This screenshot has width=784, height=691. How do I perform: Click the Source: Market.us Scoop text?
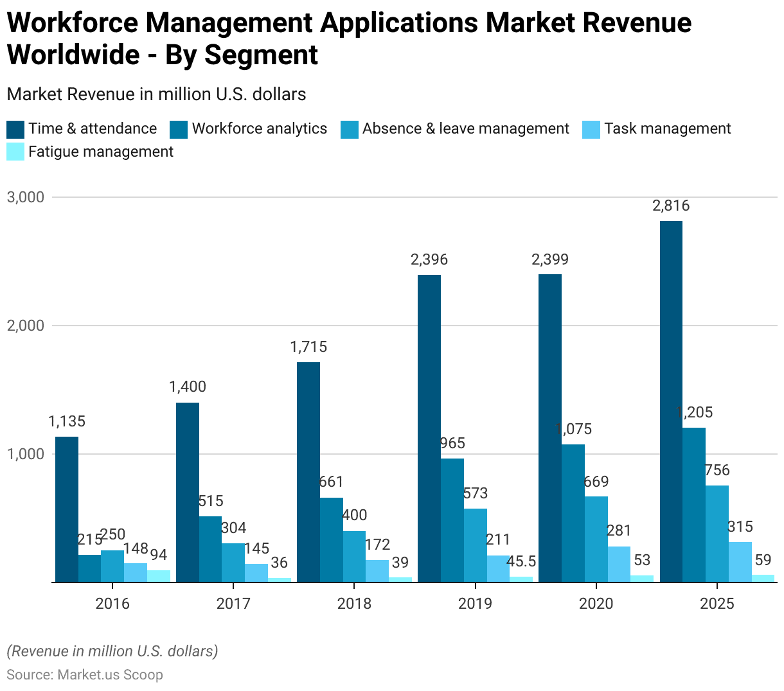85,675
